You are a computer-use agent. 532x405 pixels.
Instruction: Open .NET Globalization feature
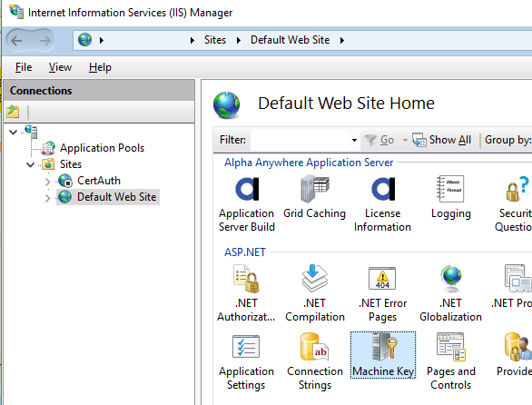[450, 293]
